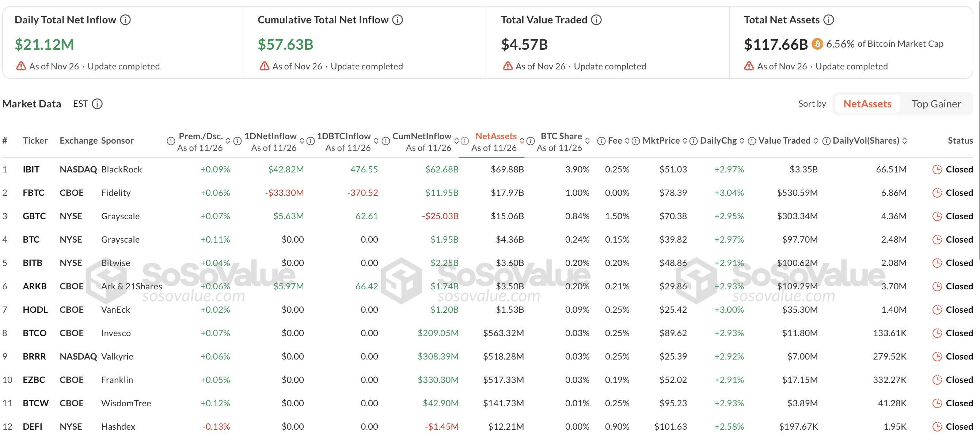The height and width of the screenshot is (437, 980).
Task: Click the sort arrows on 1DNetInflow header
Action: (303, 140)
